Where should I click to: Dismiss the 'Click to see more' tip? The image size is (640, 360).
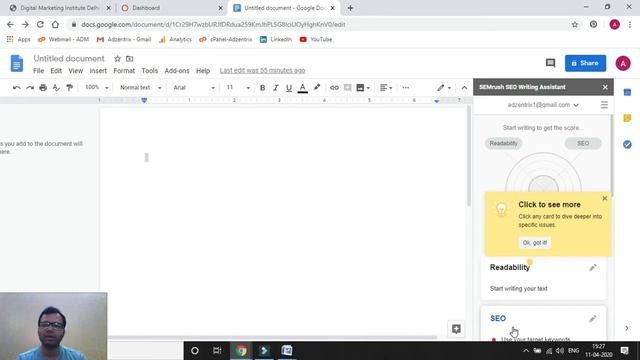(604, 198)
